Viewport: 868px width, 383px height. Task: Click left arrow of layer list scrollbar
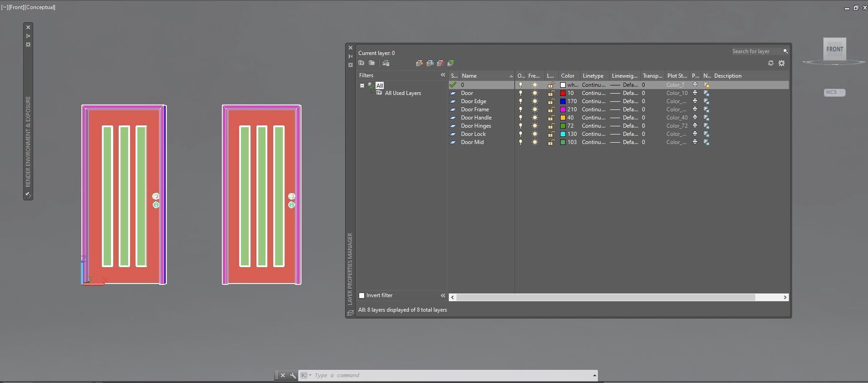pos(452,297)
